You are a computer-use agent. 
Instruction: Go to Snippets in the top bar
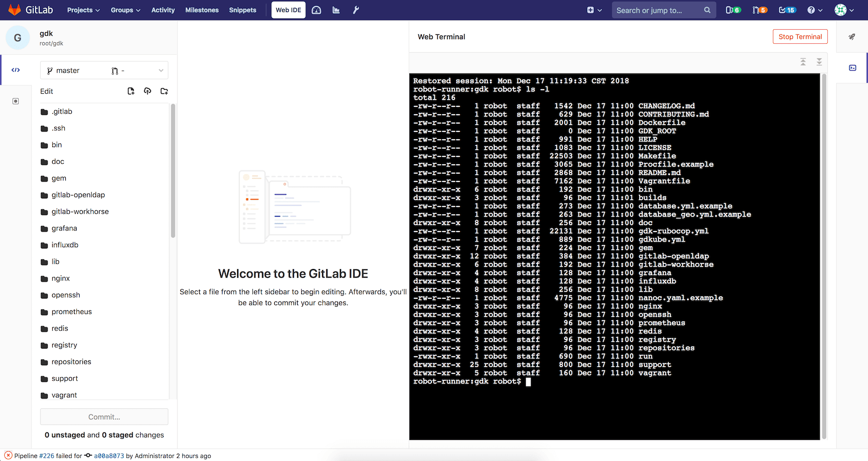243,10
